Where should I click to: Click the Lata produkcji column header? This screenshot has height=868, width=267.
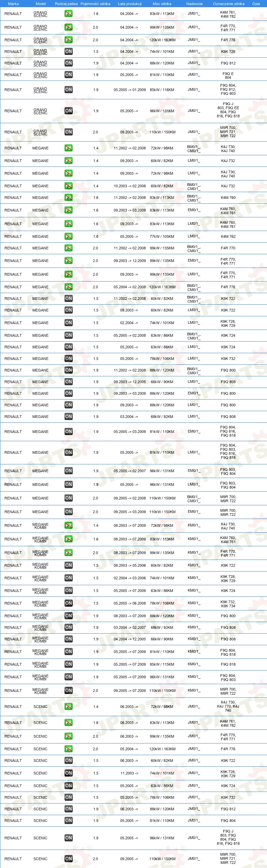tap(130, 4)
